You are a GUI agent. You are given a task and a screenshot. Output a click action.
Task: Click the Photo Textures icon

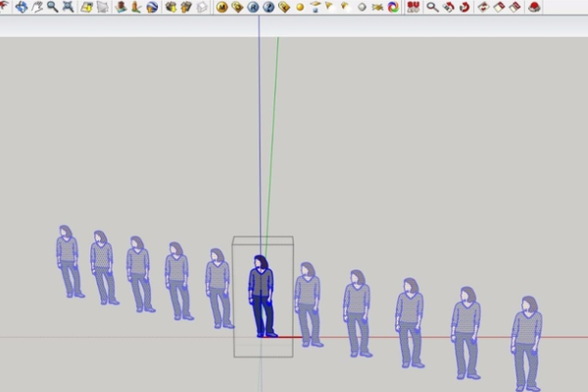click(x=136, y=7)
